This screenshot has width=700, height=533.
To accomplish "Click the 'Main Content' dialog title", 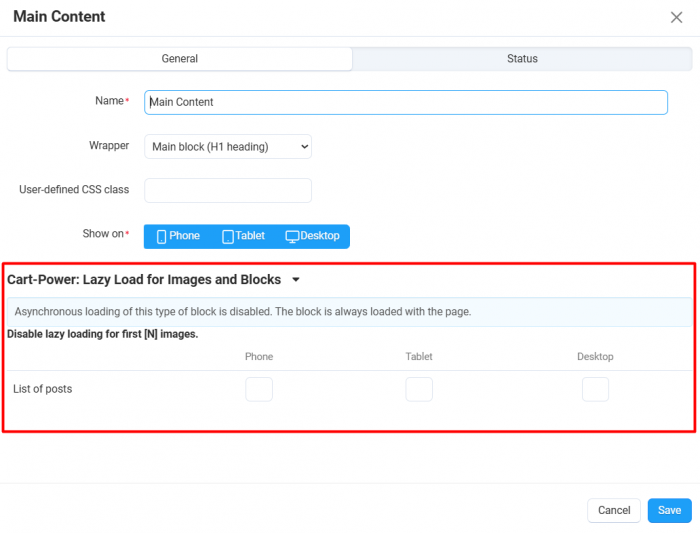I will [59, 17].
